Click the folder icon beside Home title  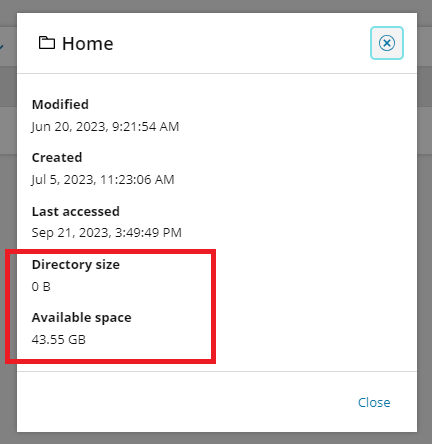(x=47, y=43)
